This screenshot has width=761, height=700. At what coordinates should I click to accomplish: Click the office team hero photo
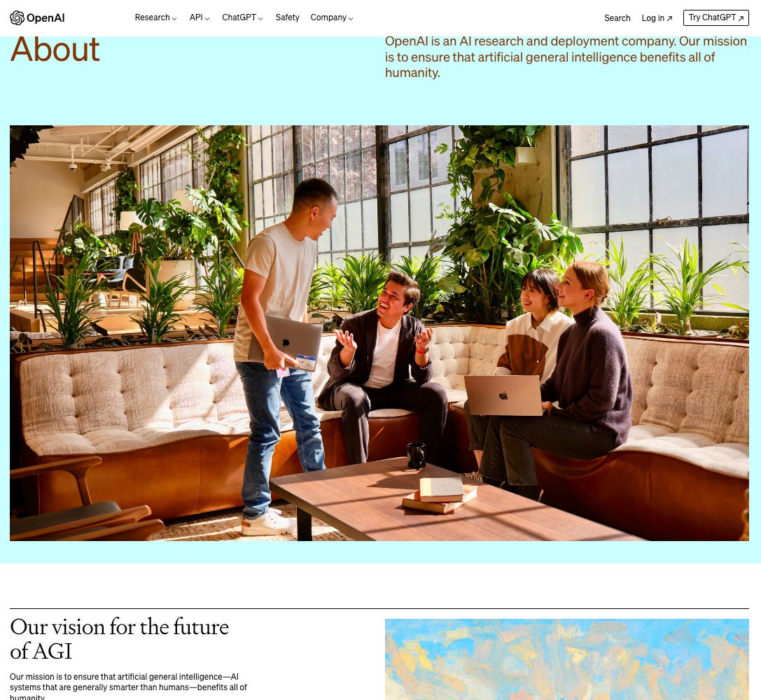coord(379,333)
